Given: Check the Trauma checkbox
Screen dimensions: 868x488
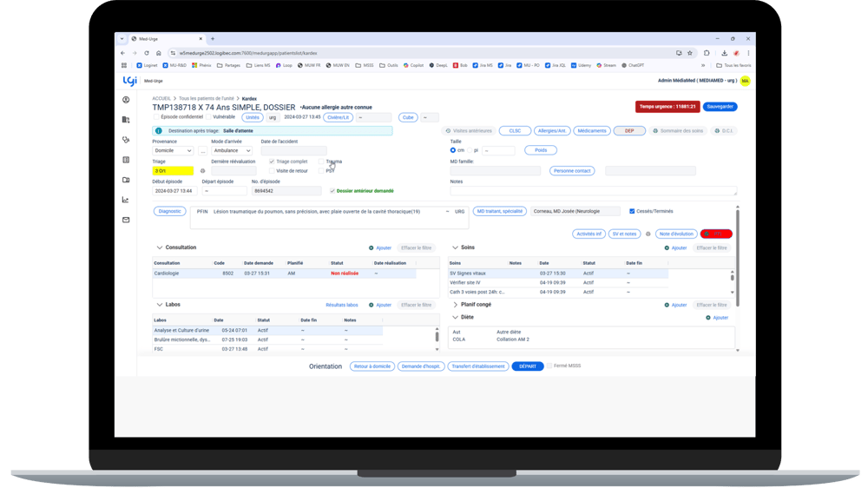Looking at the screenshot, I should click(x=321, y=162).
